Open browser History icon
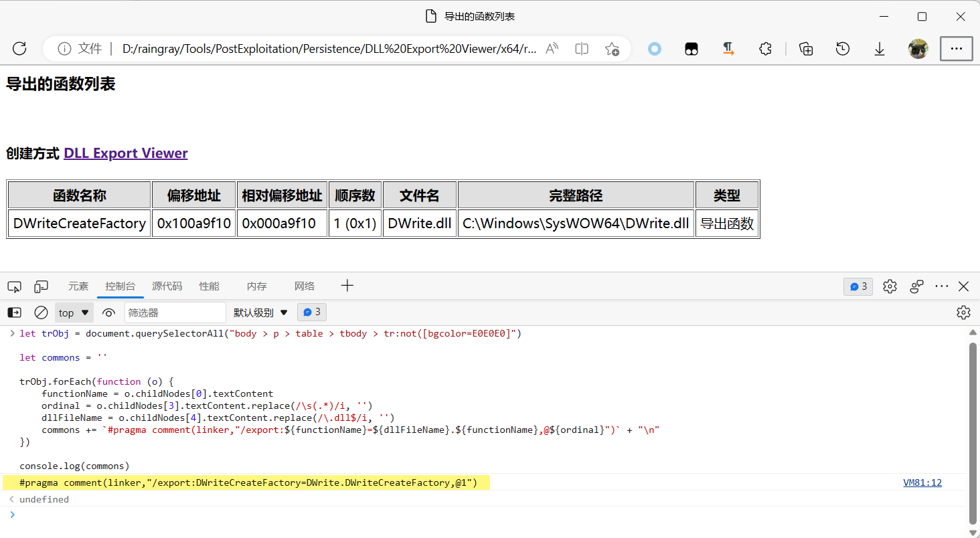Screen dimensions: 980x538 tap(843, 49)
